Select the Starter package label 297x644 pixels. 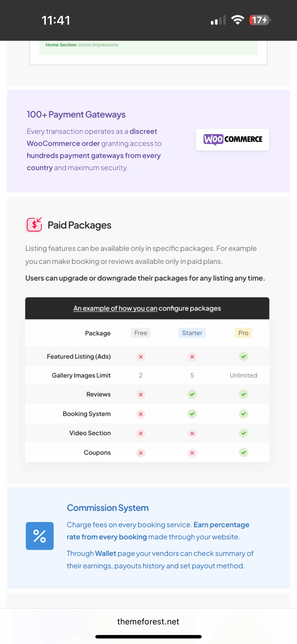(x=192, y=333)
